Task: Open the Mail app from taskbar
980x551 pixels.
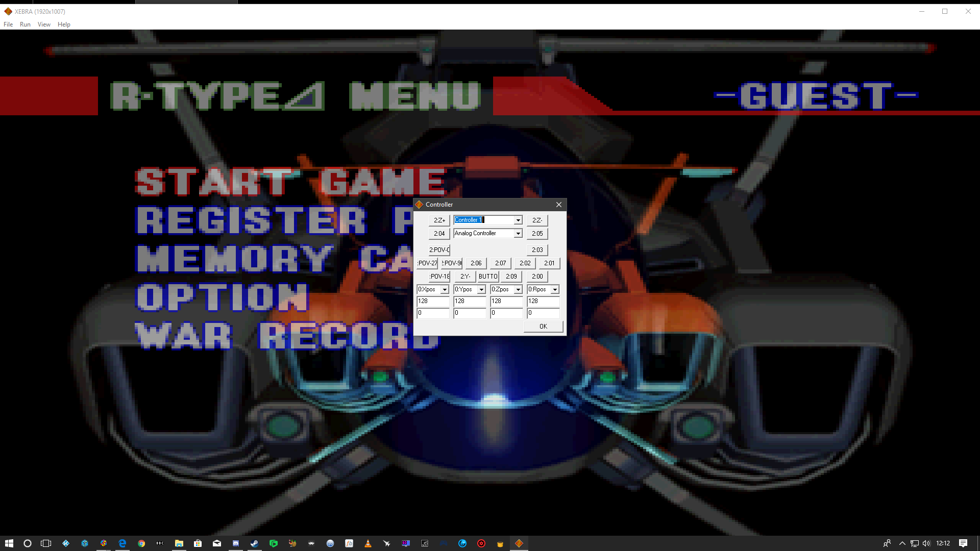Action: click(x=217, y=543)
